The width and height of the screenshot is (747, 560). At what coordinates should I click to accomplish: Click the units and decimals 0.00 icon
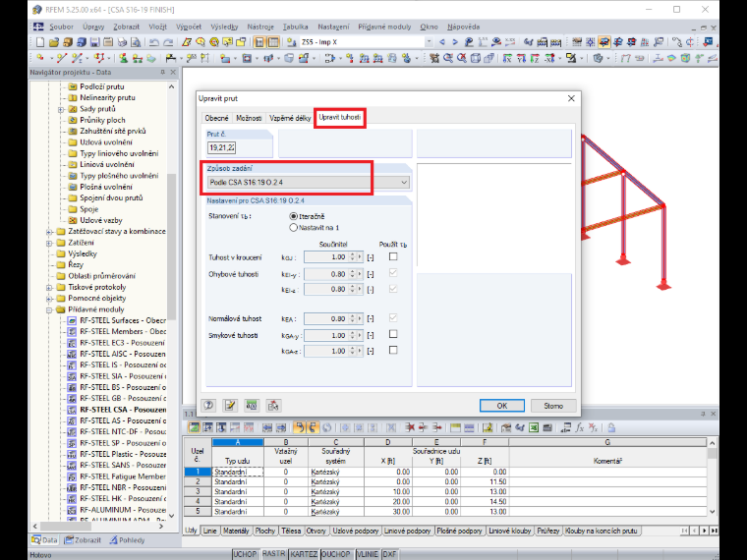pos(252,406)
